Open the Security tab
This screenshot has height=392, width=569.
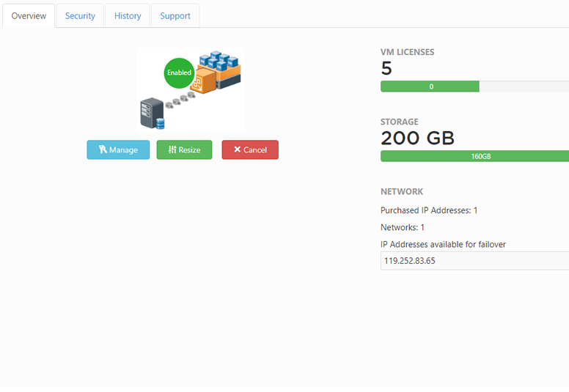pyautogui.click(x=80, y=16)
